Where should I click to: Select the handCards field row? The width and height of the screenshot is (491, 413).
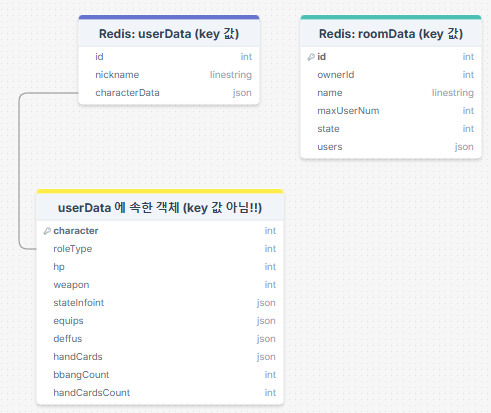(160, 357)
